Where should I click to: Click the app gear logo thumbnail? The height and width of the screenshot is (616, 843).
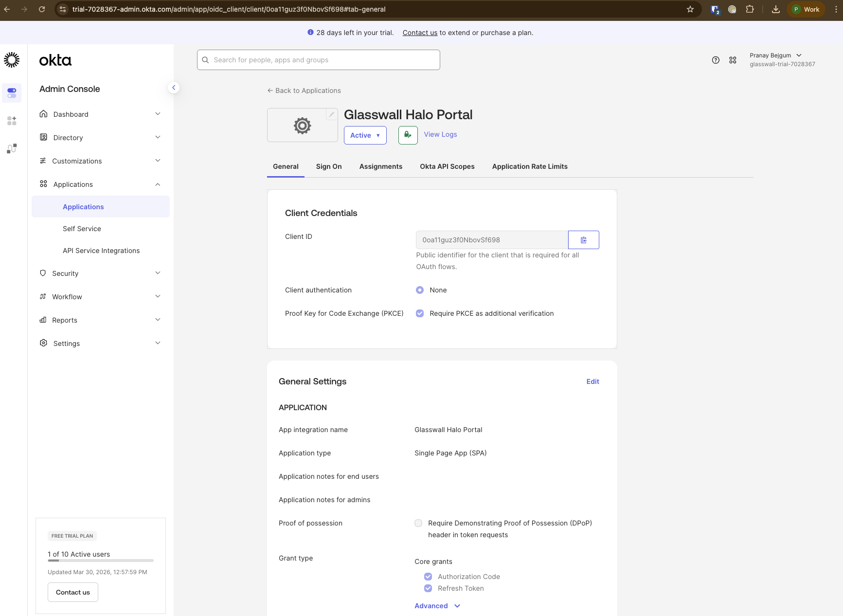pyautogui.click(x=302, y=126)
